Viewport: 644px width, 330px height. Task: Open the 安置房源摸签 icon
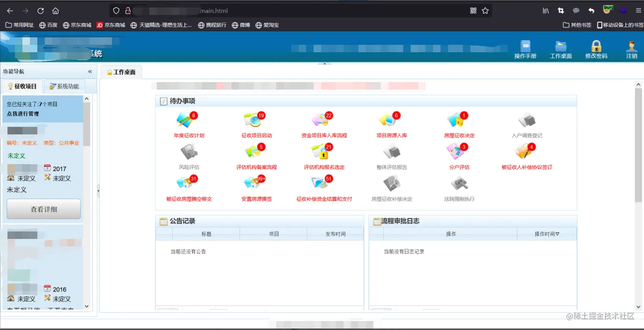coord(254,184)
